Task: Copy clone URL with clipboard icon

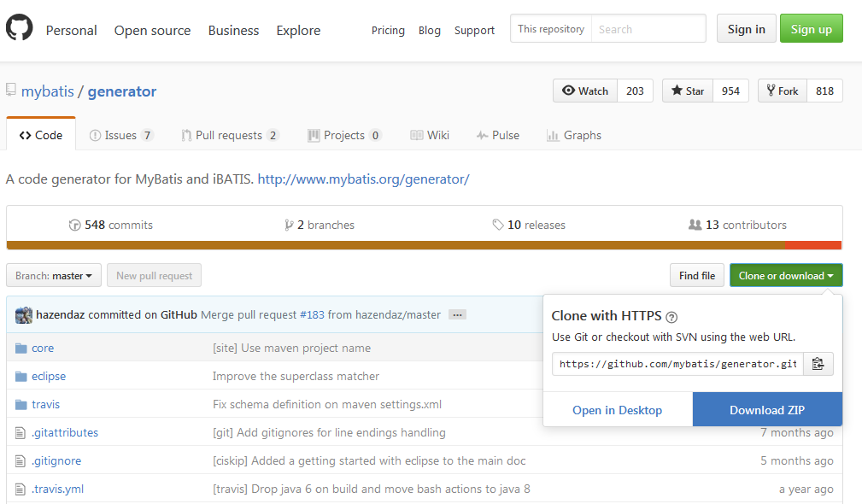Action: click(818, 364)
